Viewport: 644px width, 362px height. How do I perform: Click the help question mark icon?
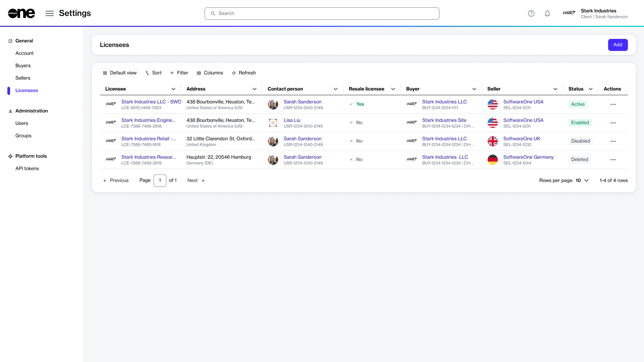point(531,13)
